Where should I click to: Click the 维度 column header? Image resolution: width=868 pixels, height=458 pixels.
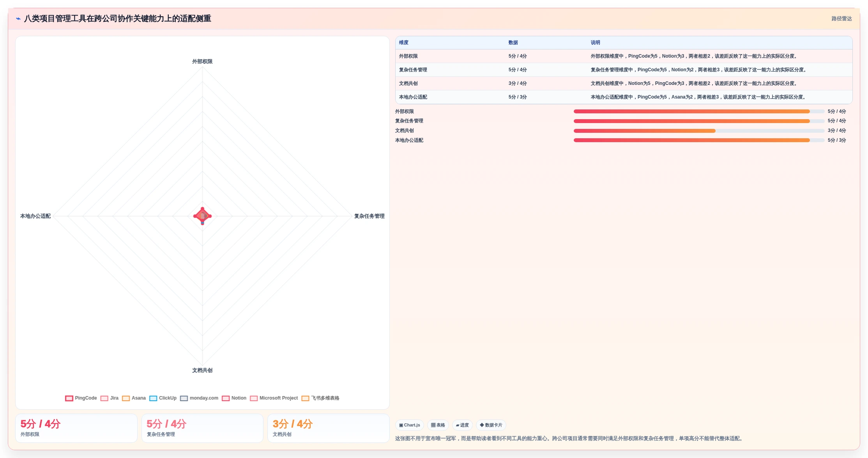(x=404, y=42)
